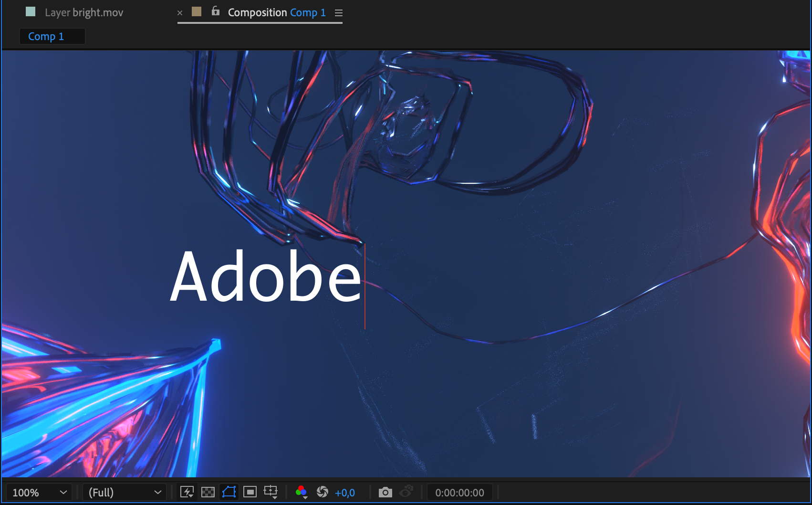This screenshot has height=505, width=812.
Task: Switch to the Layer bright.mov tab
Action: tap(84, 12)
